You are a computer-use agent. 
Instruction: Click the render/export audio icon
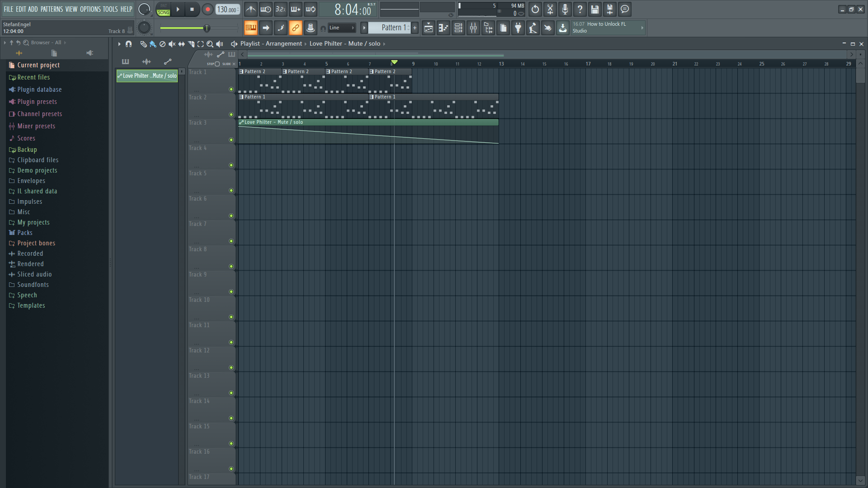610,9
